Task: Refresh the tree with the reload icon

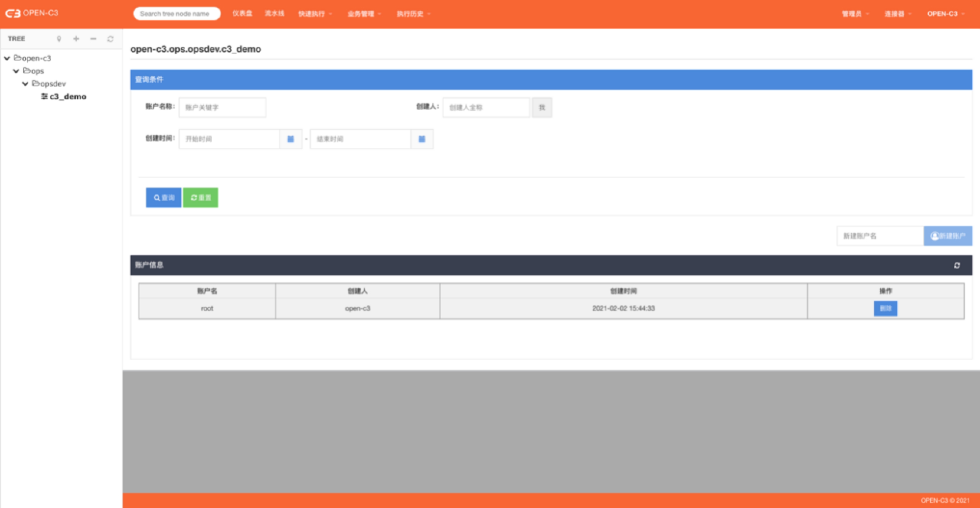Action: [110, 39]
